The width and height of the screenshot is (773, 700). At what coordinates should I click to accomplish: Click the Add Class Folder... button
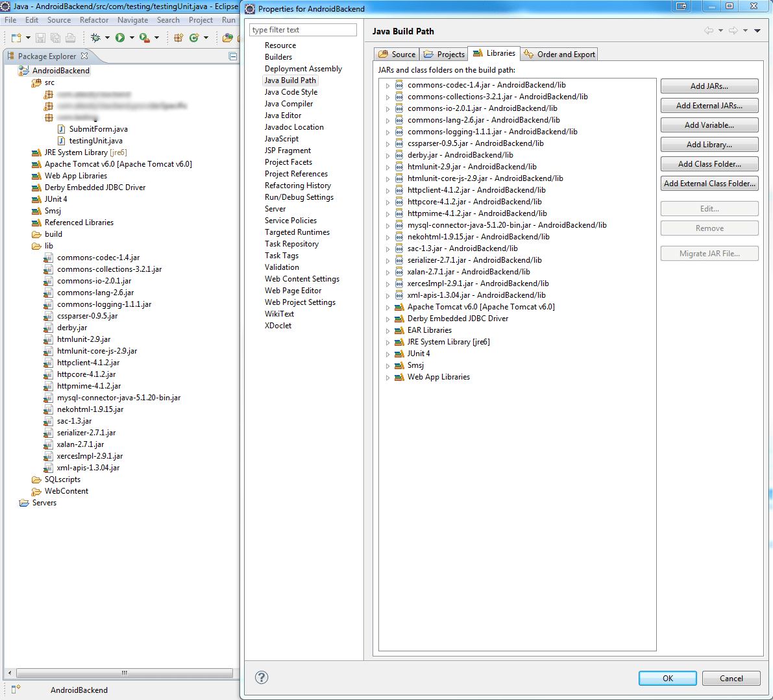click(709, 164)
